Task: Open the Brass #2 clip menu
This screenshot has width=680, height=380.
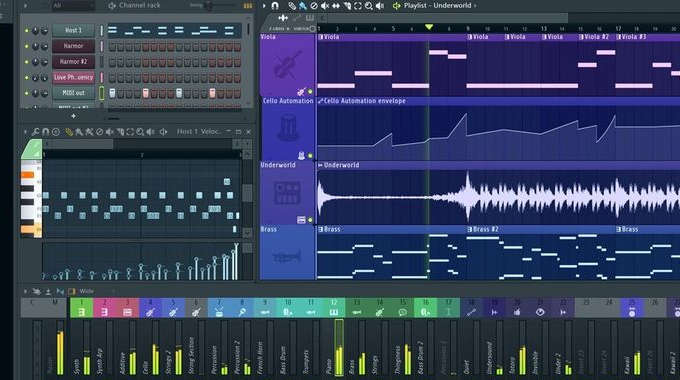Action: tap(470, 229)
